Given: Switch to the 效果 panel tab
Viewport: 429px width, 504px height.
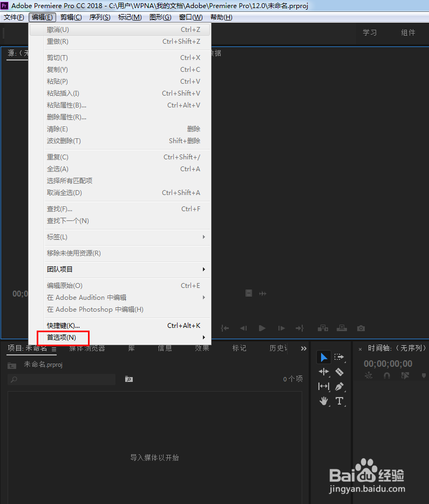Looking at the screenshot, I should [202, 348].
